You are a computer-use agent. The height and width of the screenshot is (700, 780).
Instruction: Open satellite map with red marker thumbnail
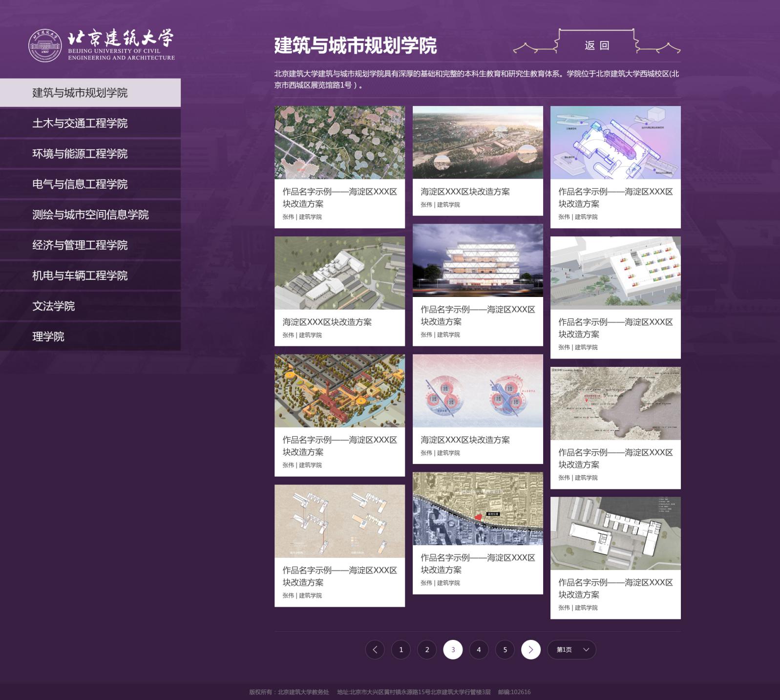tap(477, 509)
